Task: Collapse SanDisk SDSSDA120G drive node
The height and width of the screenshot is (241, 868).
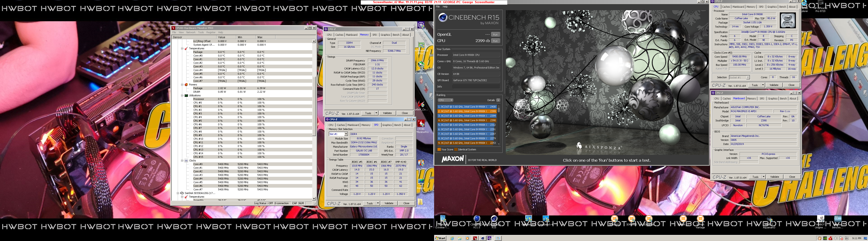Action: [x=178, y=193]
